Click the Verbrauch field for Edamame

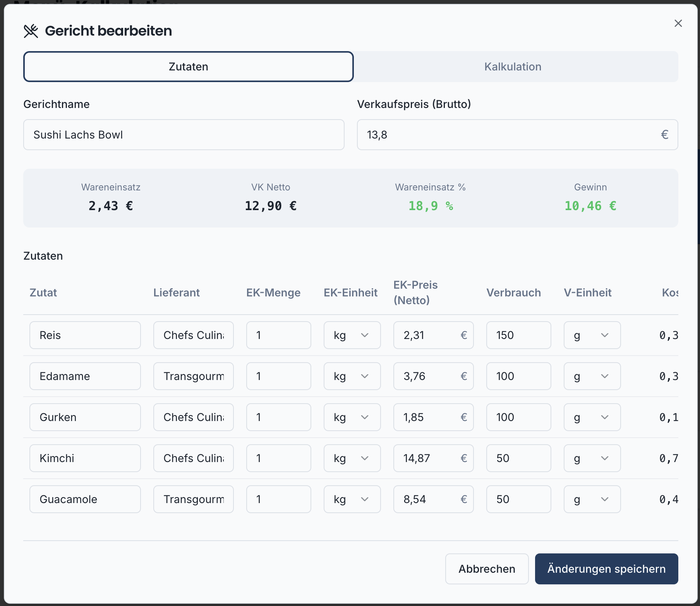click(518, 376)
